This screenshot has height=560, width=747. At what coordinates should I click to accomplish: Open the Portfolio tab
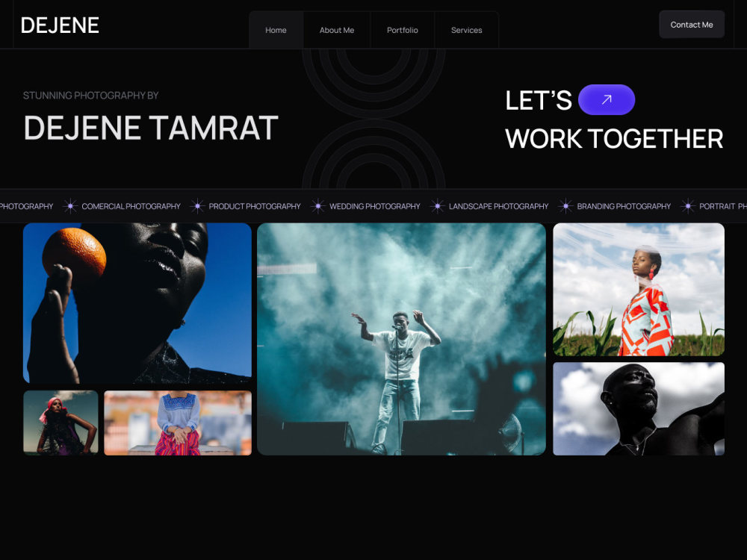pyautogui.click(x=403, y=30)
